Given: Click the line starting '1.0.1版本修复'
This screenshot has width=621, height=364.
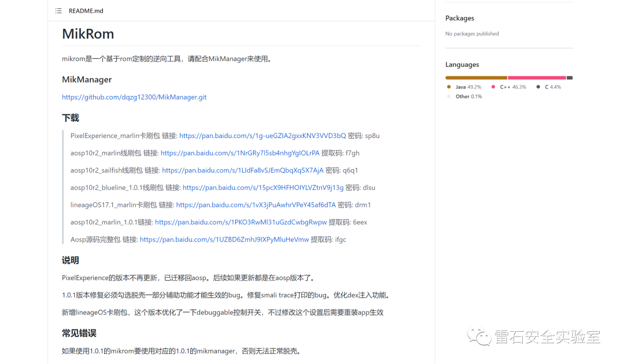Looking at the screenshot, I should tap(227, 295).
